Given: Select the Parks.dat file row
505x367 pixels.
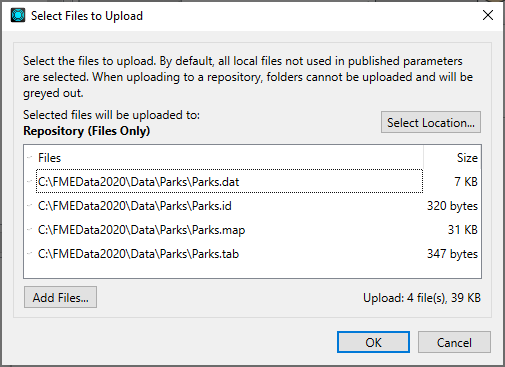Looking at the screenshot, I should 229,181.
